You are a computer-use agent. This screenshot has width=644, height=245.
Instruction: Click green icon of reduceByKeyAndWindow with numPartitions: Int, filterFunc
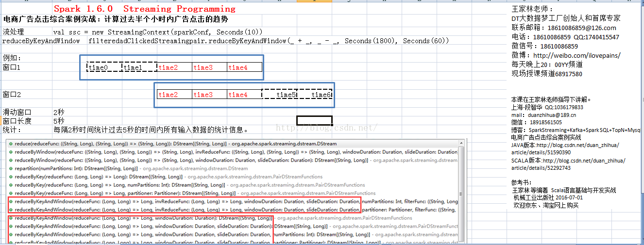click(x=11, y=201)
